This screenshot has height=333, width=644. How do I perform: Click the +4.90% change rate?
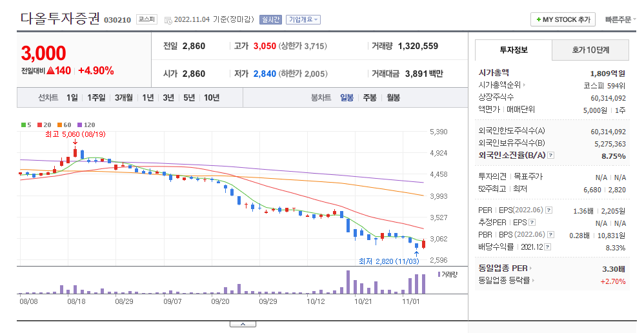point(96,70)
